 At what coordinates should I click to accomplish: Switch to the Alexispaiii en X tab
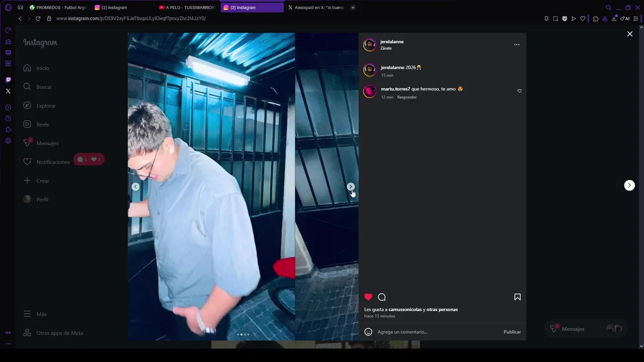point(316,8)
